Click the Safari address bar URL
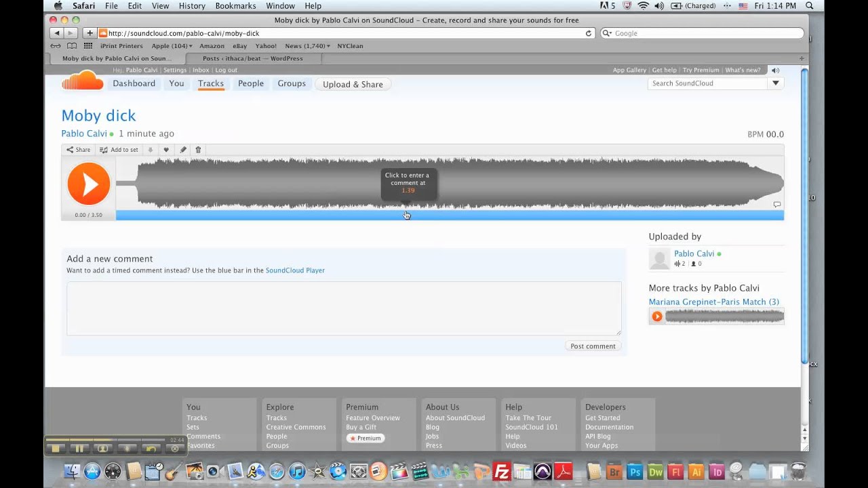Viewport: 868px width, 488px height. [184, 33]
